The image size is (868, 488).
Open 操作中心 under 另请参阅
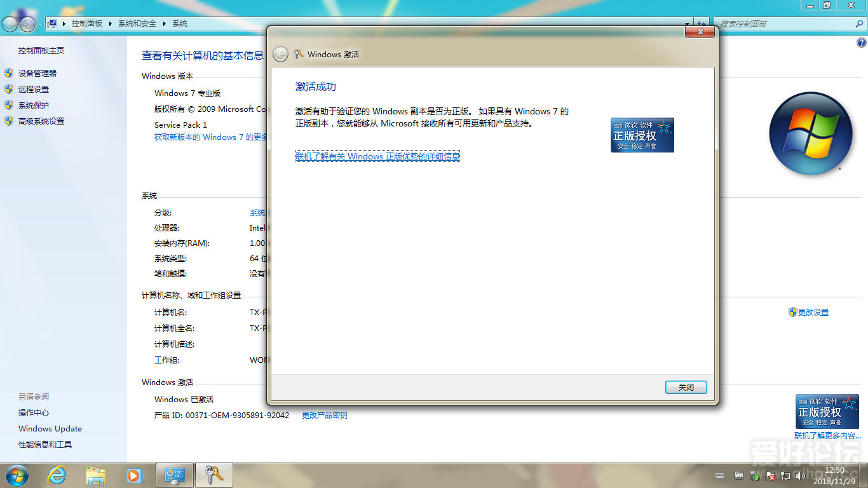[34, 412]
